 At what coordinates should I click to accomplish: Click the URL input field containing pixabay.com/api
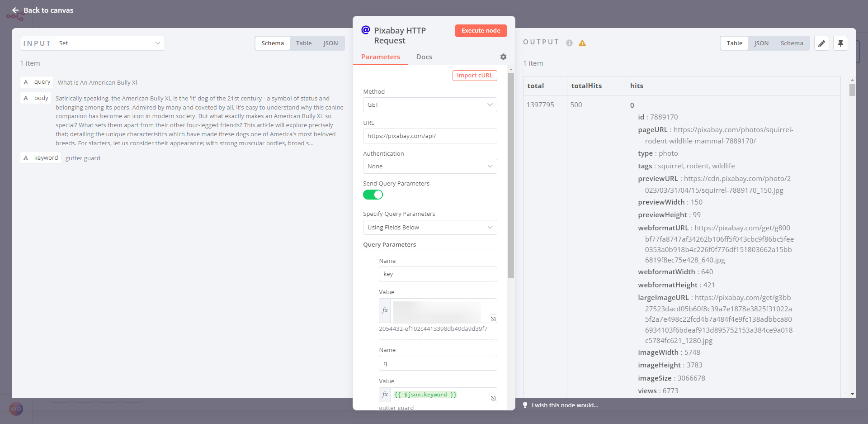point(429,136)
